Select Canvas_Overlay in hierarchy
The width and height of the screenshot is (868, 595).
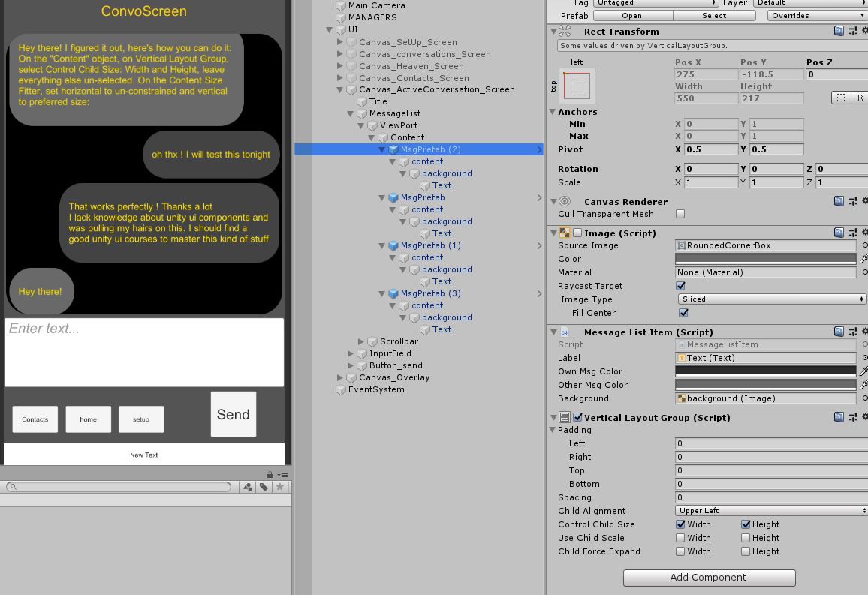coord(394,377)
